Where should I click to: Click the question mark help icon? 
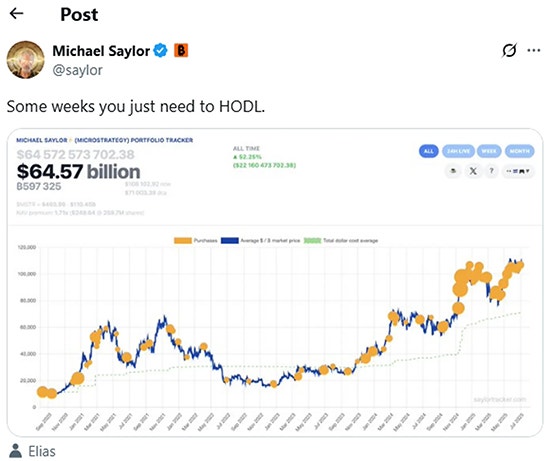[491, 171]
